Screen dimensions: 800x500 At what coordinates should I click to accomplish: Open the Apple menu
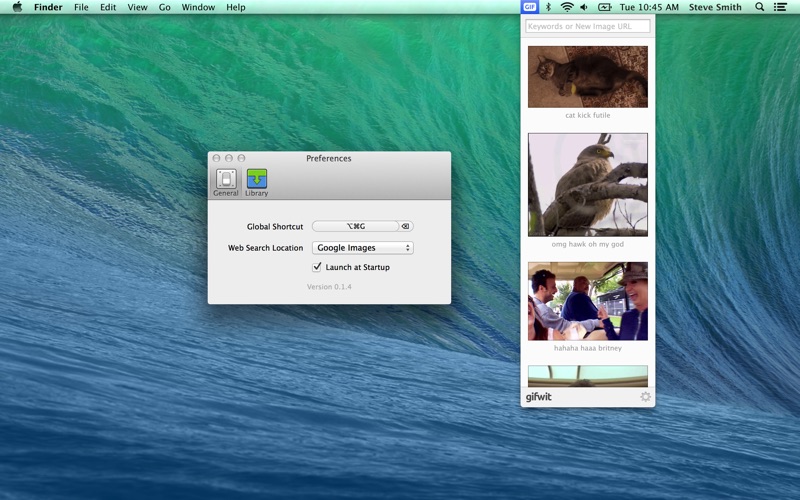point(17,7)
